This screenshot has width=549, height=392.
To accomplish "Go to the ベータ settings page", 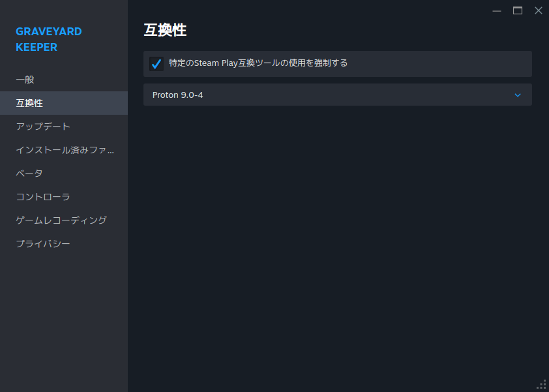I will tap(29, 173).
